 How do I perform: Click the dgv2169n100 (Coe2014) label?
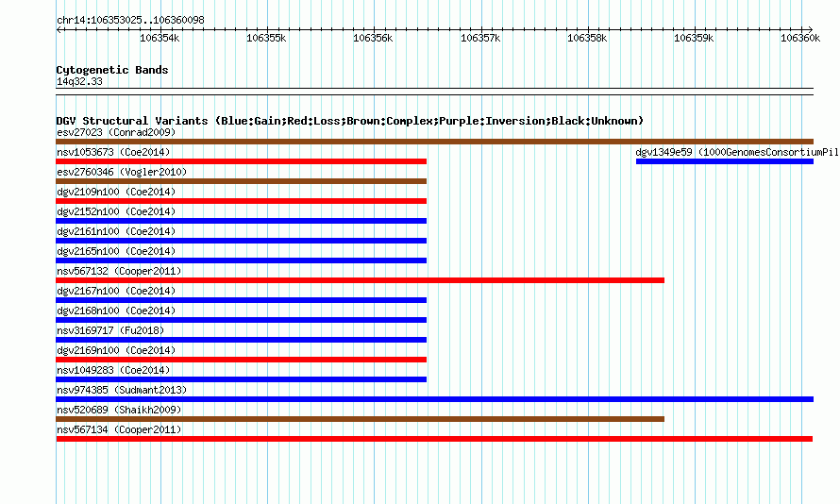coord(116,350)
